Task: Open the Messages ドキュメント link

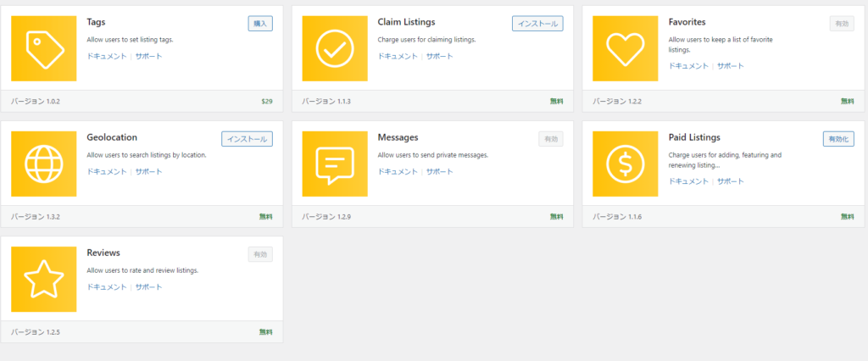Action: pyautogui.click(x=398, y=171)
